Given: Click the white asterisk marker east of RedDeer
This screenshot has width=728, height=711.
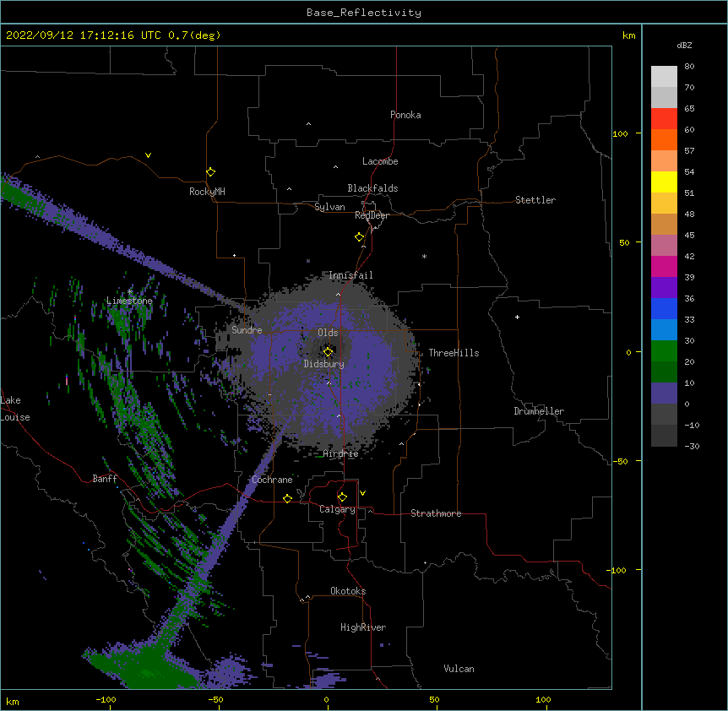Looking at the screenshot, I should [424, 256].
